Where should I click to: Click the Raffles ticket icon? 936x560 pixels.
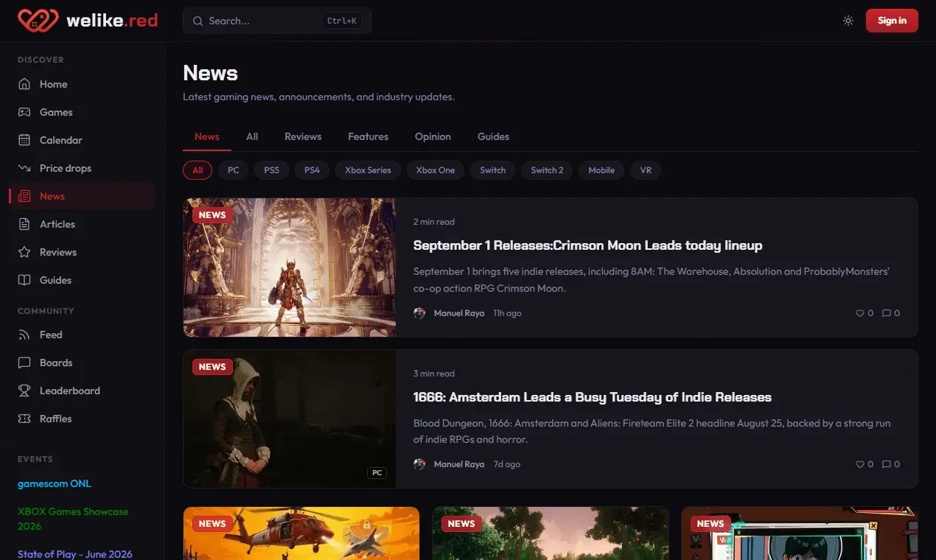coord(24,419)
